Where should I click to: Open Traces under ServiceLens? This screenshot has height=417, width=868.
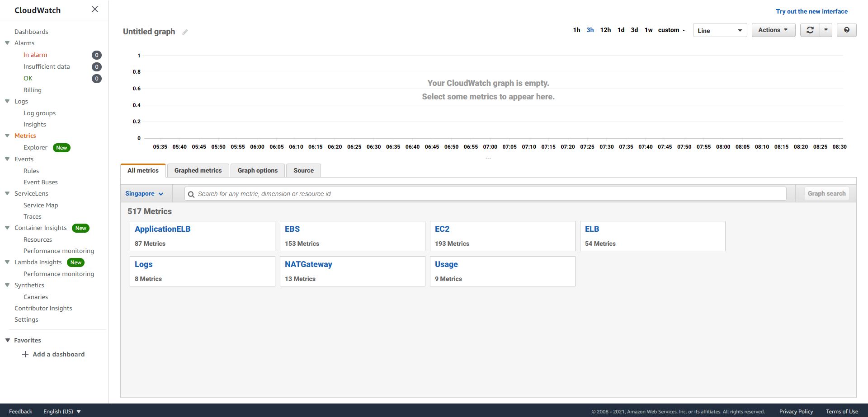pos(33,216)
